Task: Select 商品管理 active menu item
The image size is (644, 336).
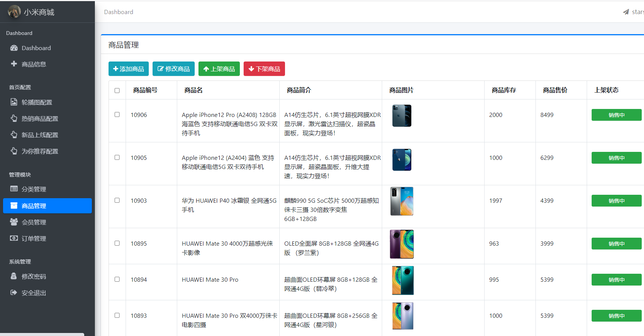Action: coord(47,206)
